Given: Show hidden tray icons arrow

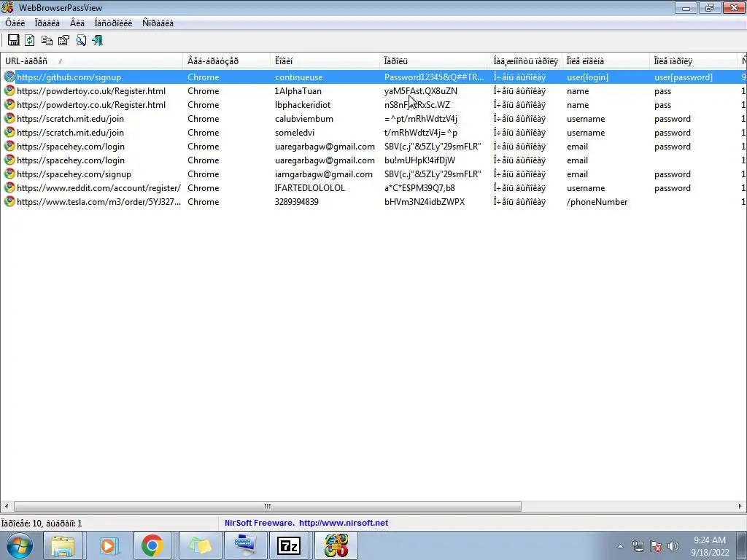Looking at the screenshot, I should click(x=620, y=547).
